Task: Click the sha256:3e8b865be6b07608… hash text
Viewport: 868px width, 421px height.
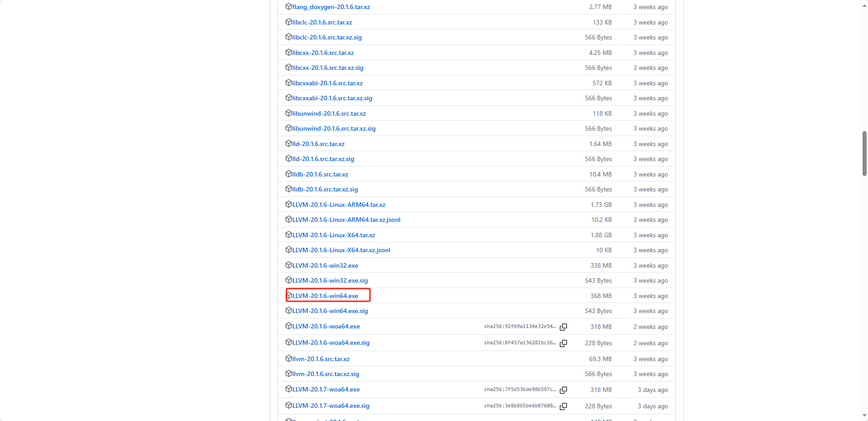Action: point(520,406)
